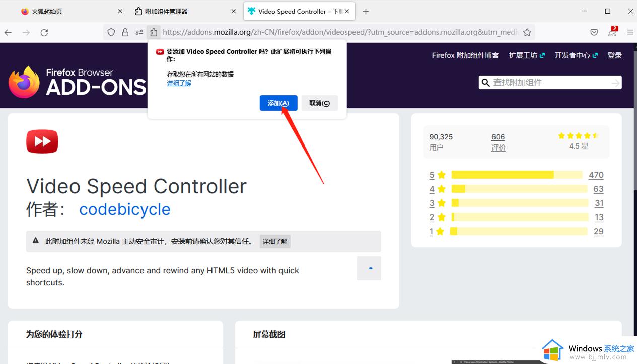Click the browser forward arrow
This screenshot has height=364, width=637.
pyautogui.click(x=26, y=32)
